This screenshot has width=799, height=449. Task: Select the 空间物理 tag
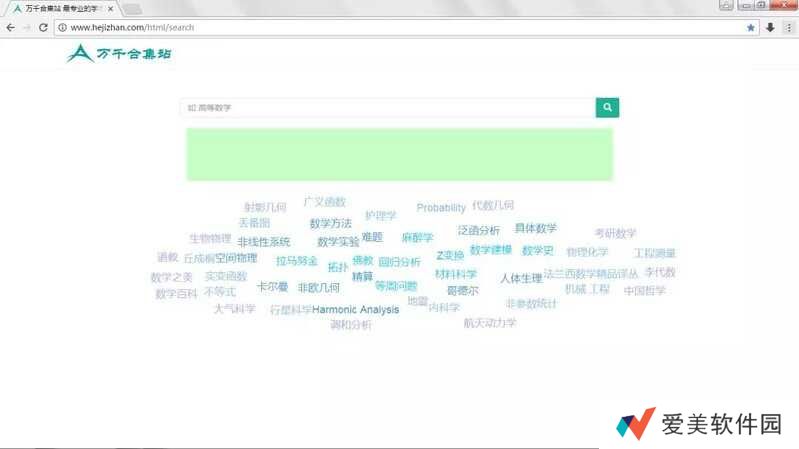coord(235,258)
